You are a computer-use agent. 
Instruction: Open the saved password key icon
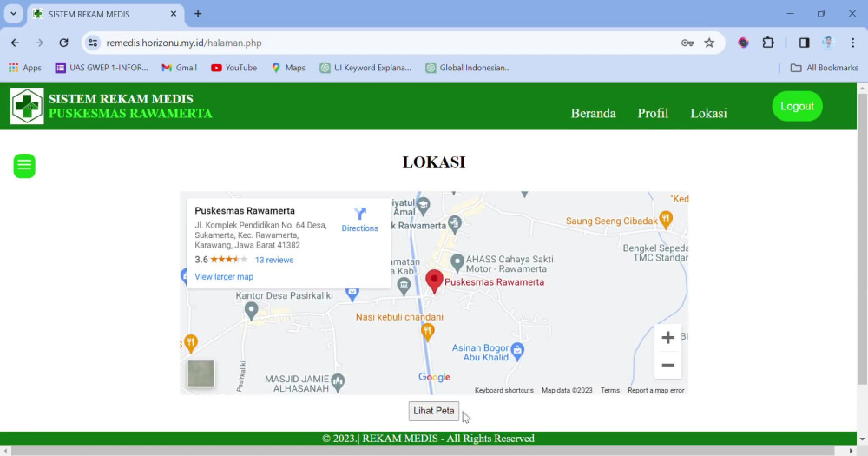click(687, 43)
